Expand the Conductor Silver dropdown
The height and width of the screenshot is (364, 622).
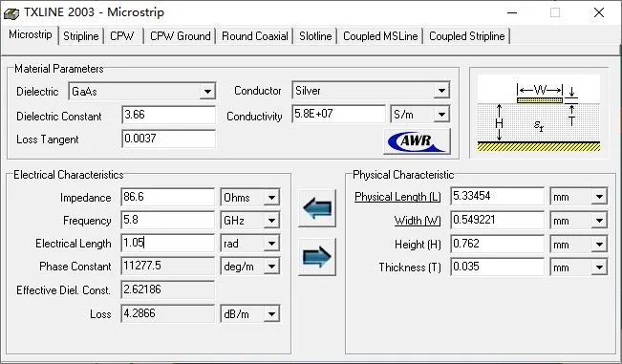pos(441,91)
